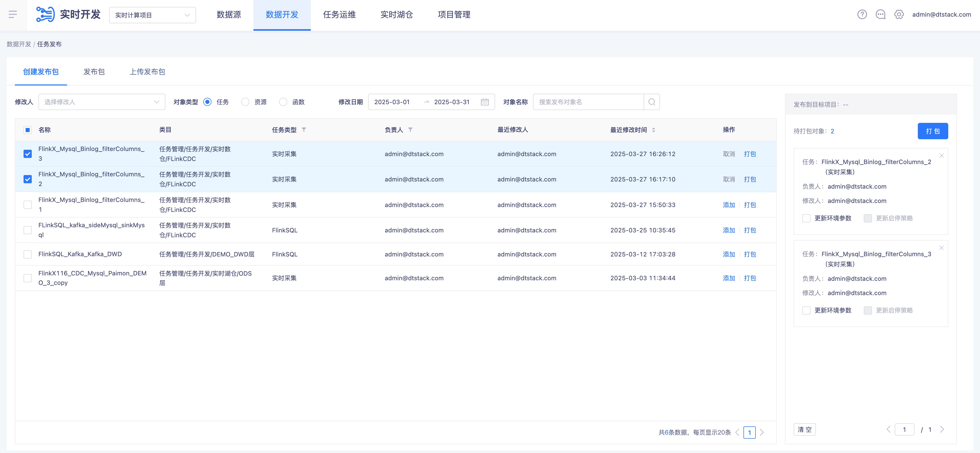The height and width of the screenshot is (453, 980).
Task: Click 添加 for FlinkSQL_Kafka_Kafka_DWD row
Action: [729, 254]
